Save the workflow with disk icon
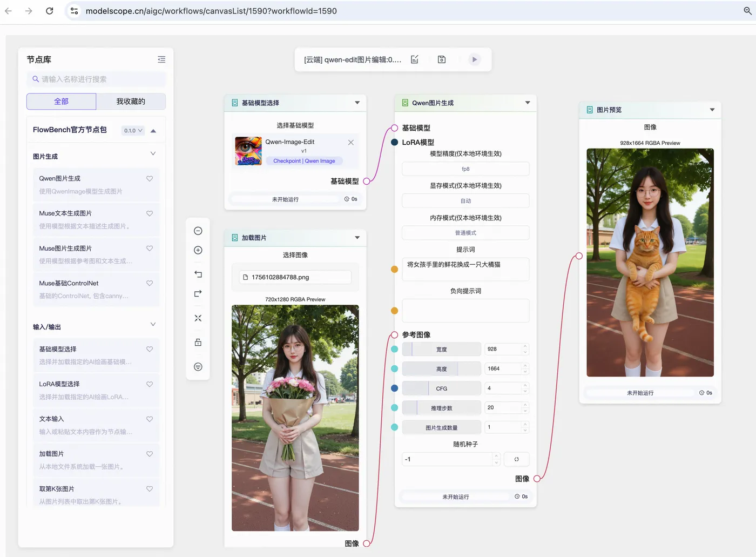This screenshot has width=756, height=557. (x=442, y=59)
